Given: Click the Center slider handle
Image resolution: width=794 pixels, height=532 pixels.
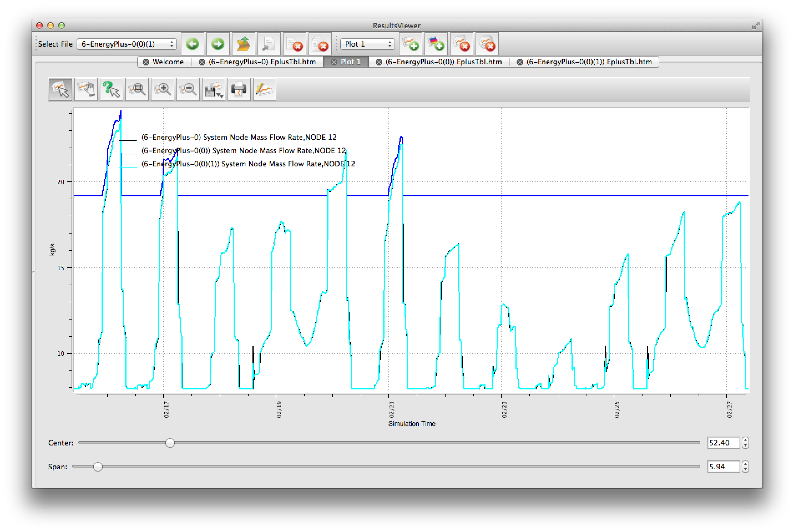Looking at the screenshot, I should (170, 443).
